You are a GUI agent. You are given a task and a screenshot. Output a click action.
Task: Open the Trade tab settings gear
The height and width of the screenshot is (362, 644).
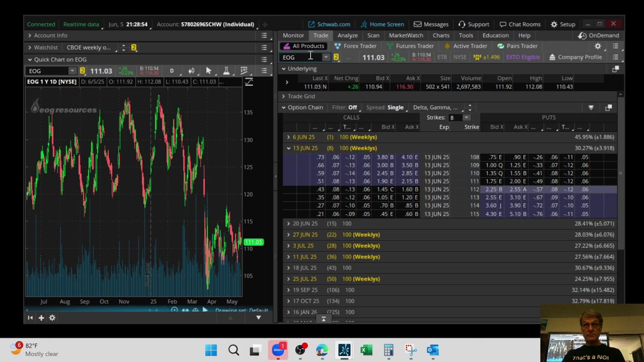pyautogui.click(x=598, y=46)
